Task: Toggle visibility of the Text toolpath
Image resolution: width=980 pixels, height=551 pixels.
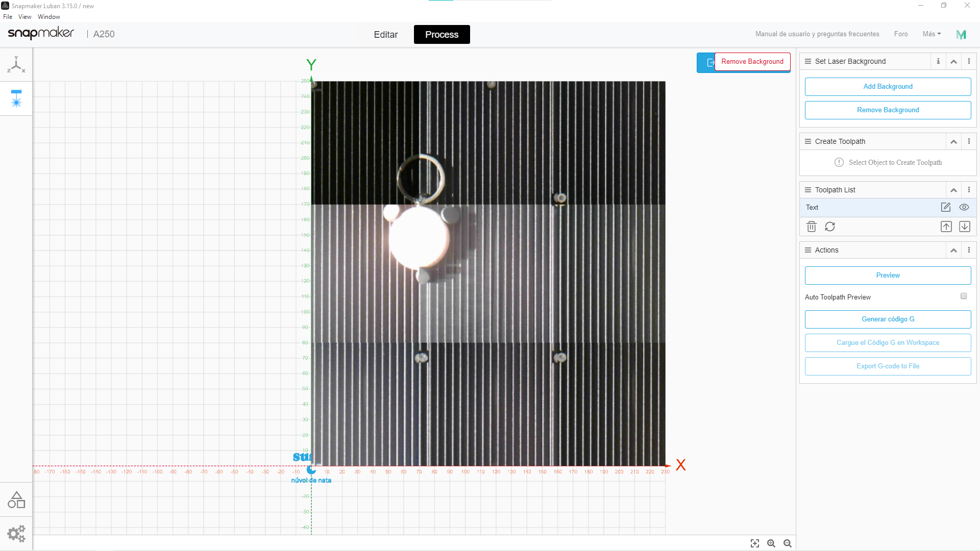Action: (964, 207)
